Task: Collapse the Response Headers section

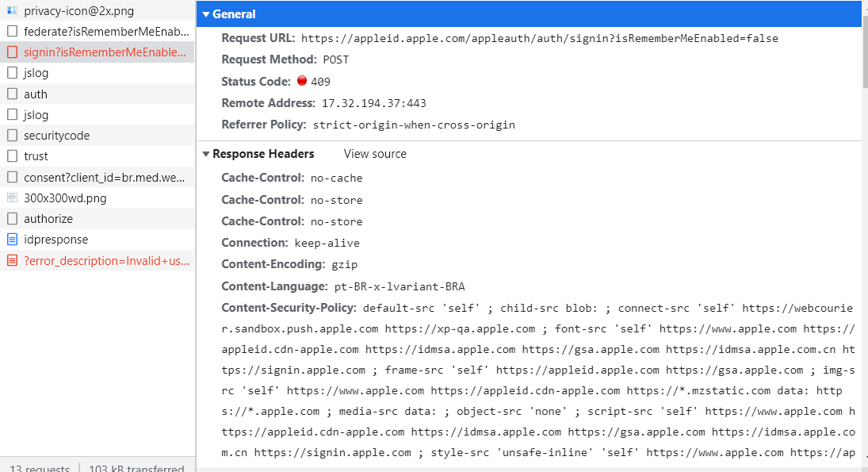Action: point(206,154)
